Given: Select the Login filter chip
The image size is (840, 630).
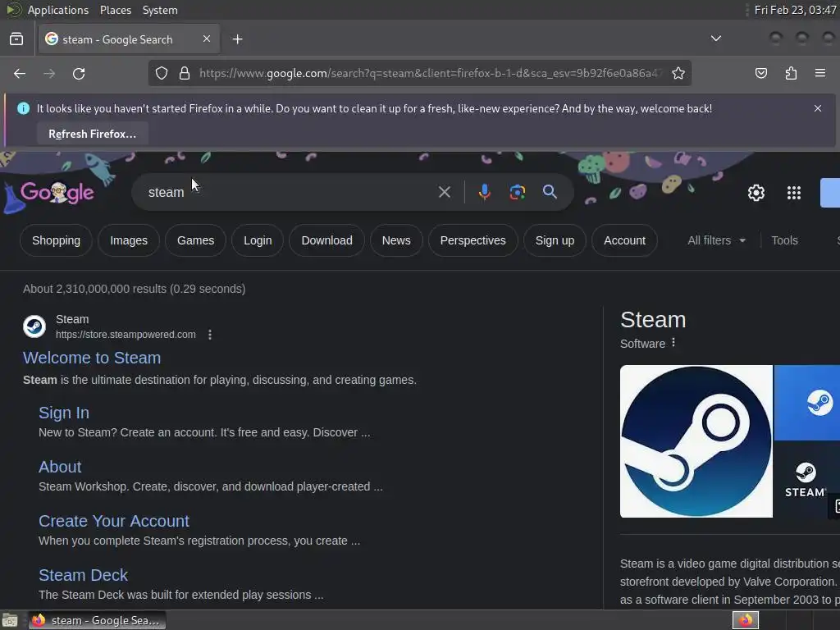Looking at the screenshot, I should pos(258,240).
